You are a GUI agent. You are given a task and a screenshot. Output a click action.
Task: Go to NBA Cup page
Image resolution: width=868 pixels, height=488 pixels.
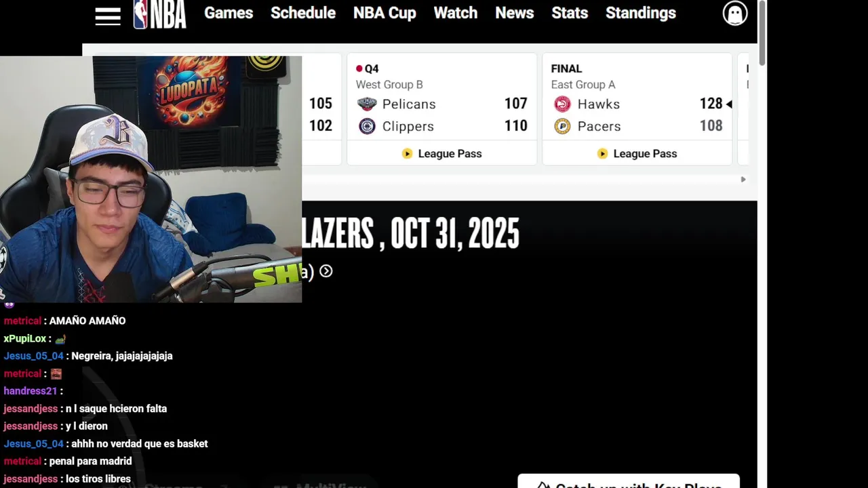[x=384, y=13]
